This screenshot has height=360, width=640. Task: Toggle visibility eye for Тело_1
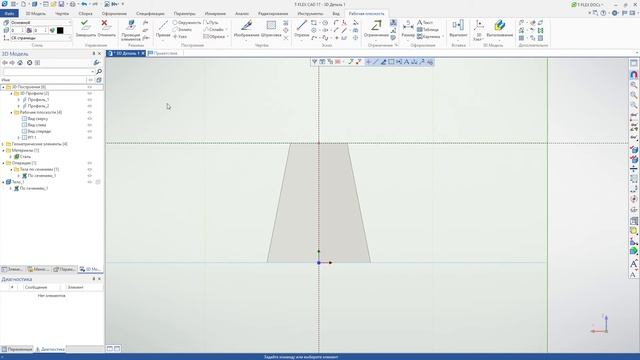click(x=89, y=182)
